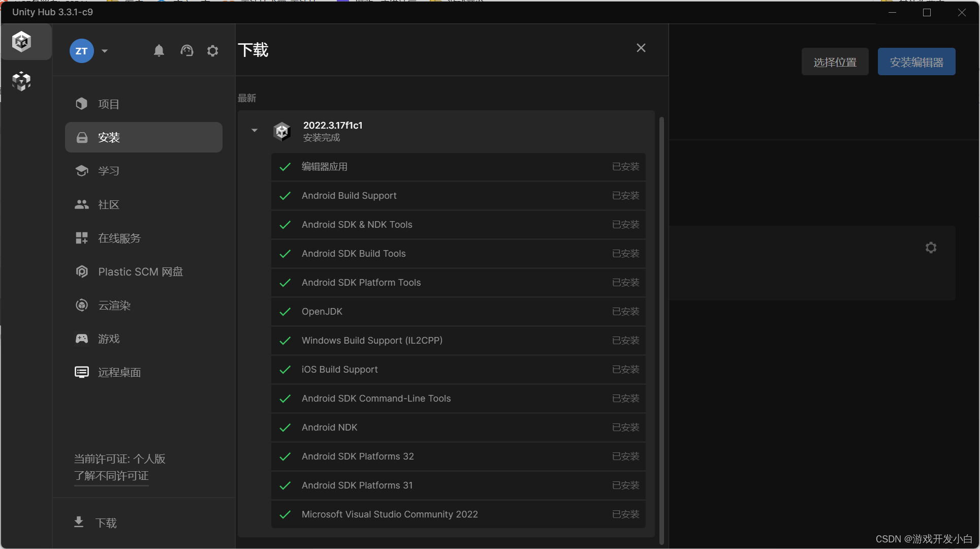980x549 pixels.
Task: Open Plastic SCM 网盘 sidebar item
Action: point(140,272)
